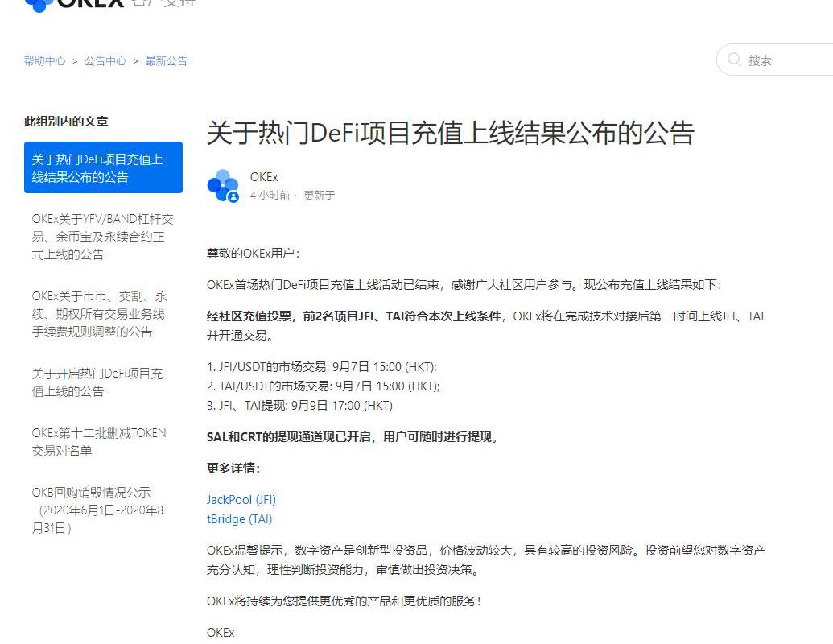Click the user badge on the author avatar
Viewport: 833px width, 644px height.
point(233,197)
